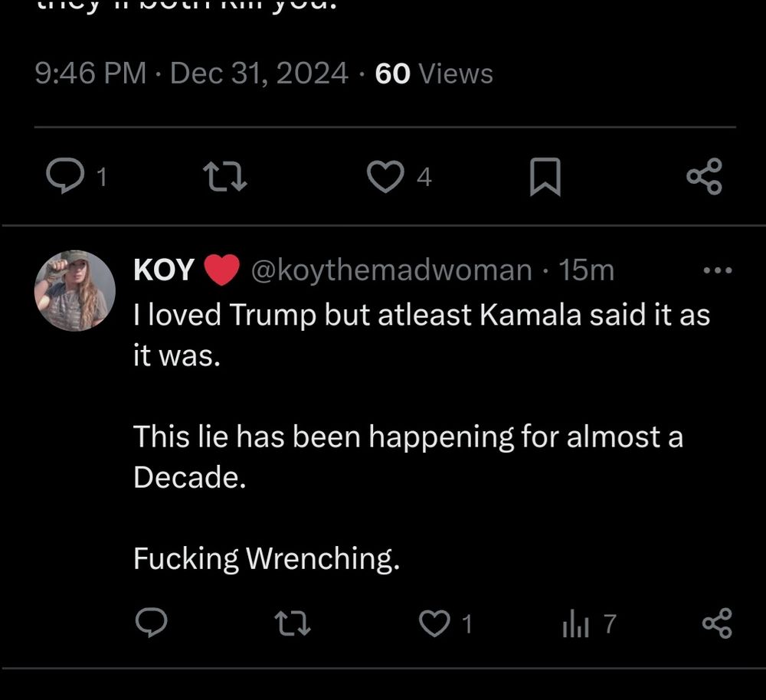Share KOY's reply using its share icon

click(x=717, y=624)
